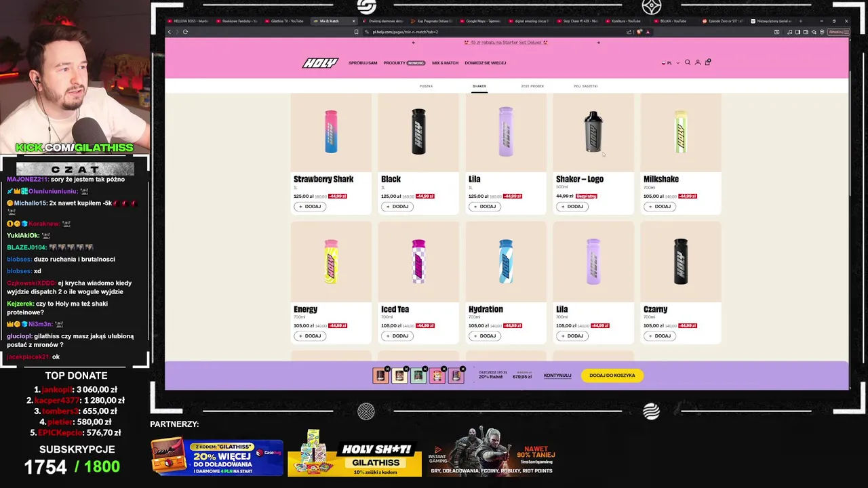
Task: Add the Energy shaker with DODAJ
Action: pos(310,336)
